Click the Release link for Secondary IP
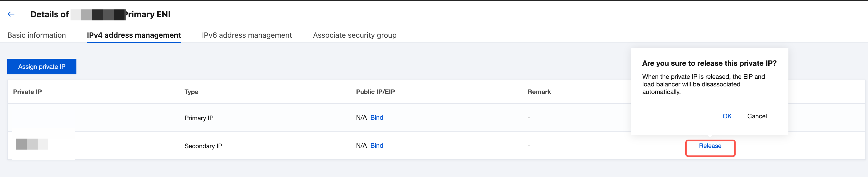 [x=710, y=146]
